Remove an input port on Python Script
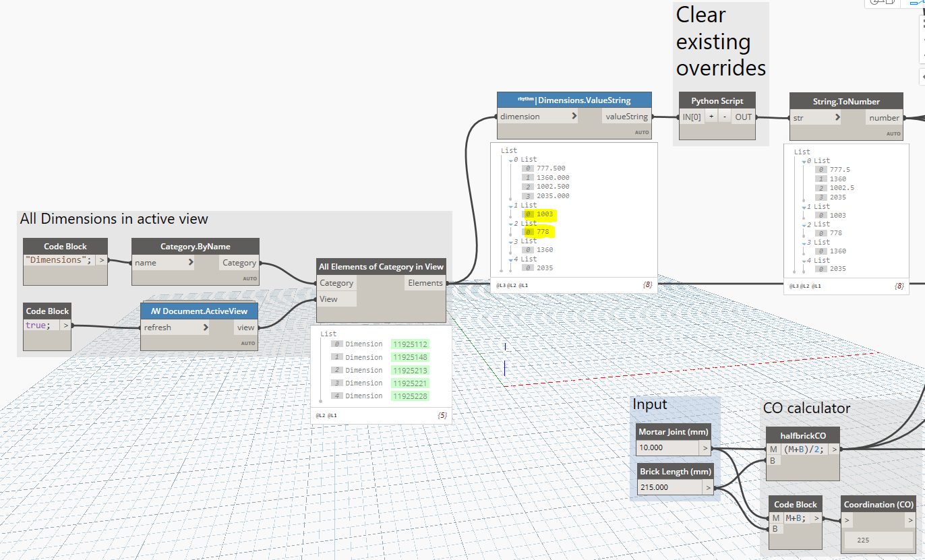 723,117
